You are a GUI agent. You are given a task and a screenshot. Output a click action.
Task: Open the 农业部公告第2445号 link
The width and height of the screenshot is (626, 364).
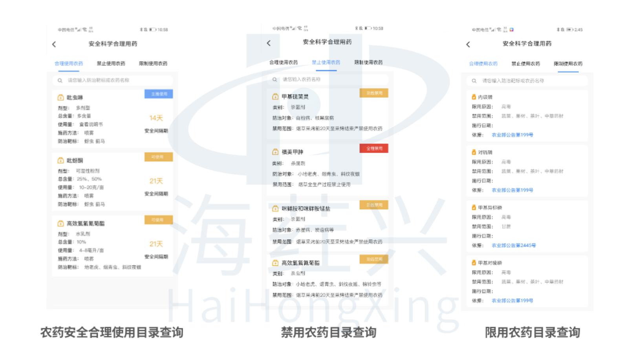pos(513,246)
